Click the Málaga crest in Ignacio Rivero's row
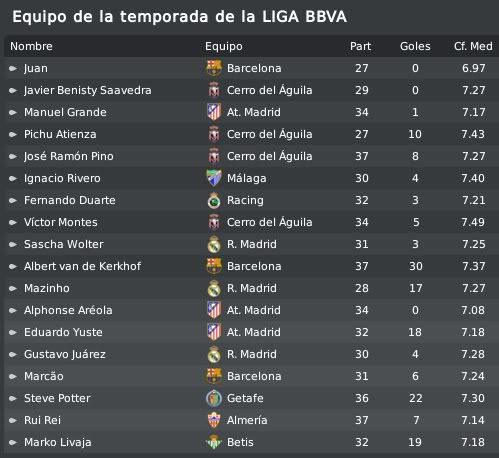This screenshot has height=458, width=499. [x=214, y=178]
